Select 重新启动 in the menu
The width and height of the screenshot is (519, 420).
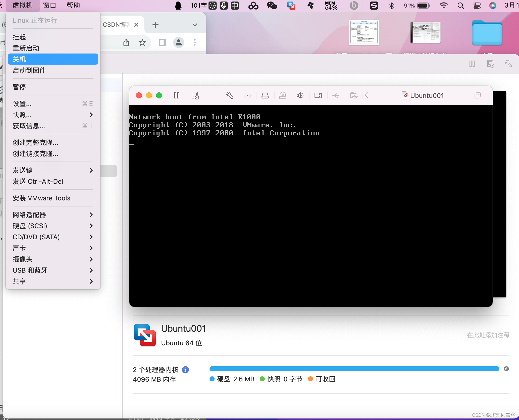pyautogui.click(x=53, y=48)
